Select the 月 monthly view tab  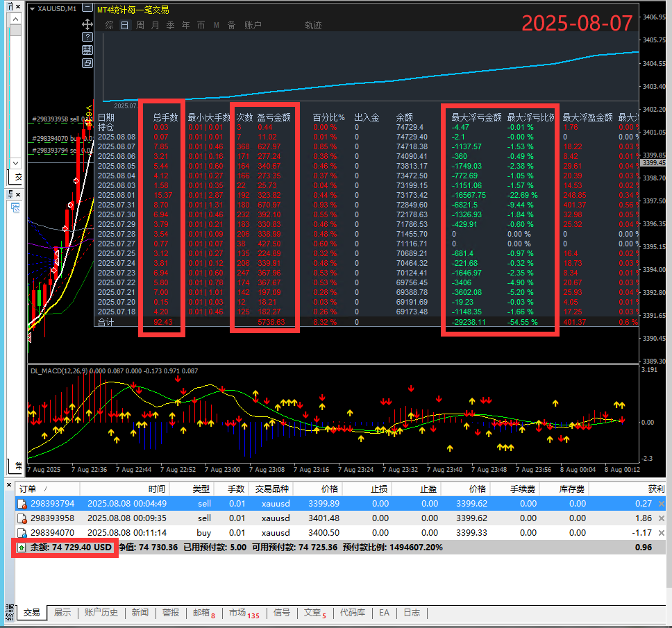[x=155, y=25]
